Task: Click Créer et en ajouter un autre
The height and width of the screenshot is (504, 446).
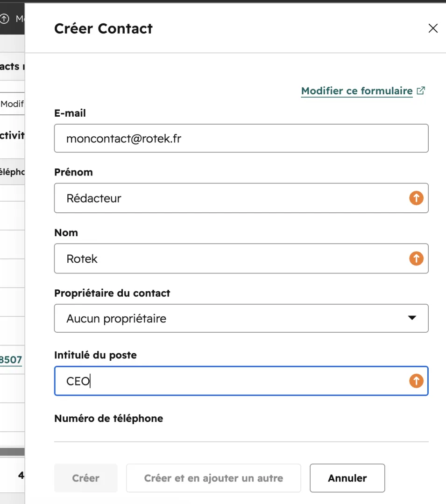Action: (213, 478)
